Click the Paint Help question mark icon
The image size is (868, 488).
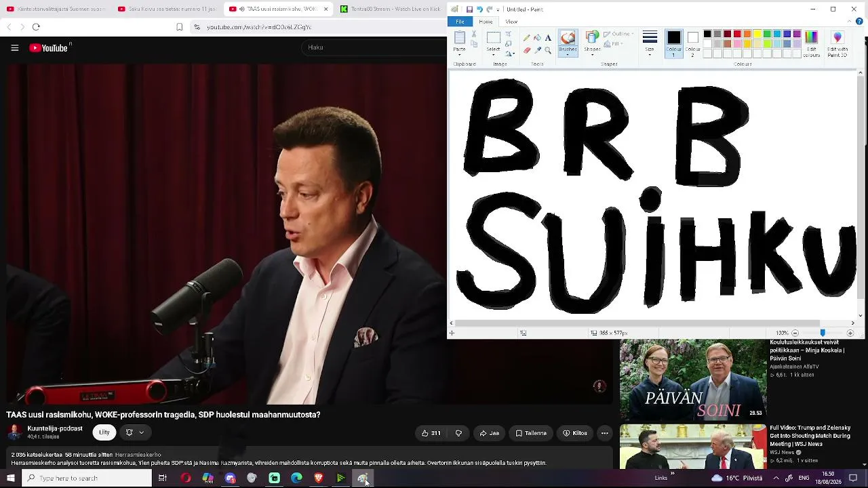coord(859,22)
